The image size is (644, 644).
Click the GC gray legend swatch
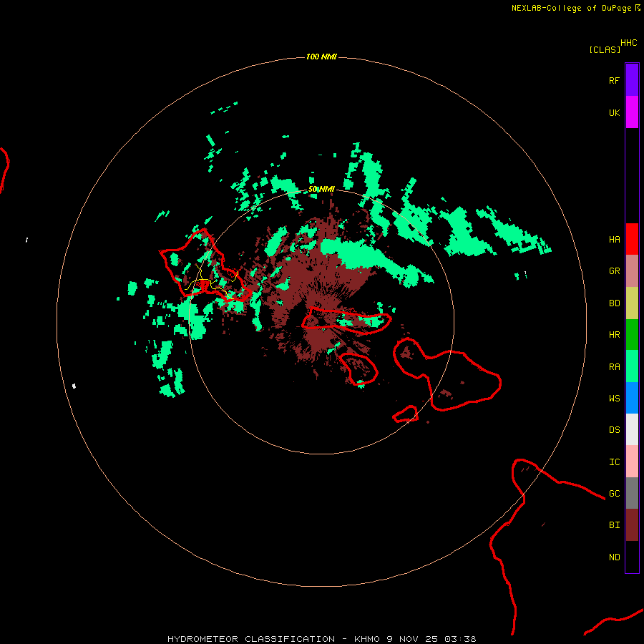(x=632, y=493)
